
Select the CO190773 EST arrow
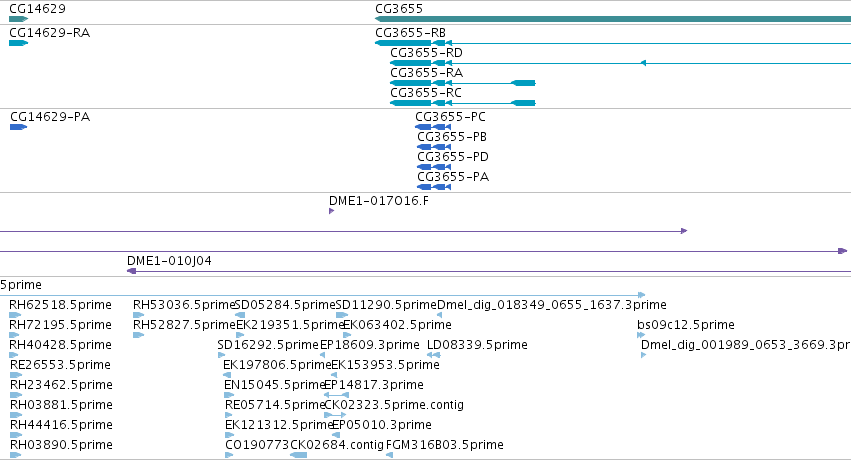[x=229, y=455]
